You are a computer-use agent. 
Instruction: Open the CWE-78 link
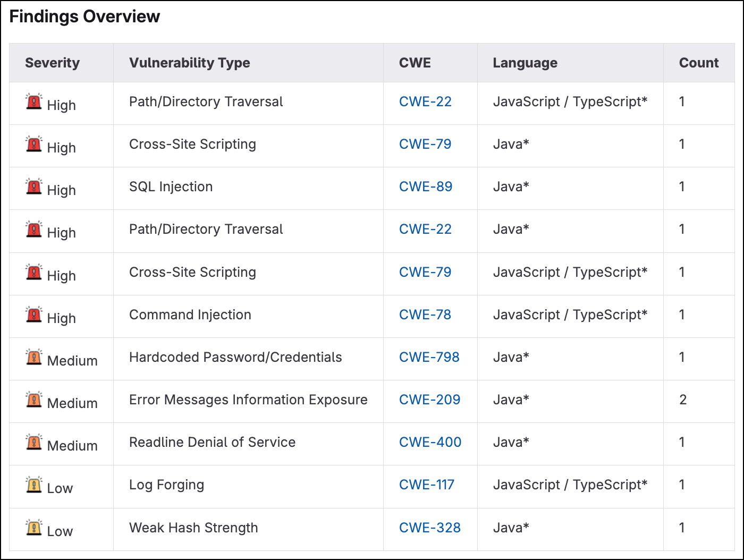[425, 315]
